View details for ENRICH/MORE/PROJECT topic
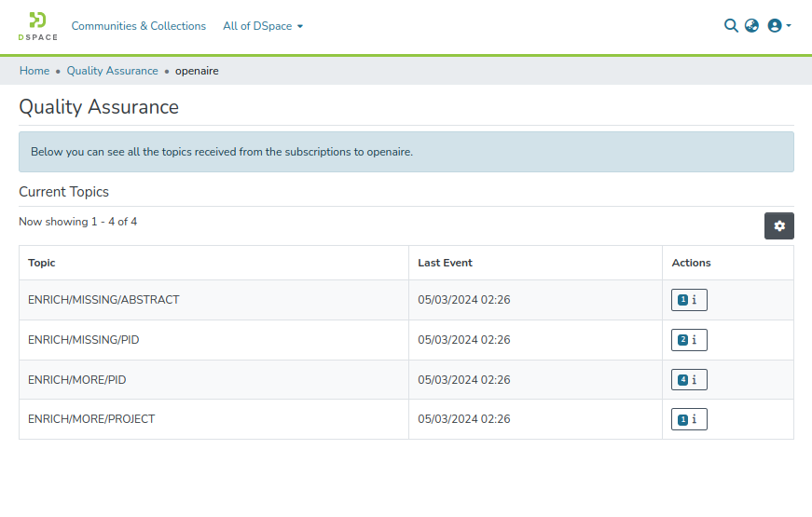 (x=689, y=420)
